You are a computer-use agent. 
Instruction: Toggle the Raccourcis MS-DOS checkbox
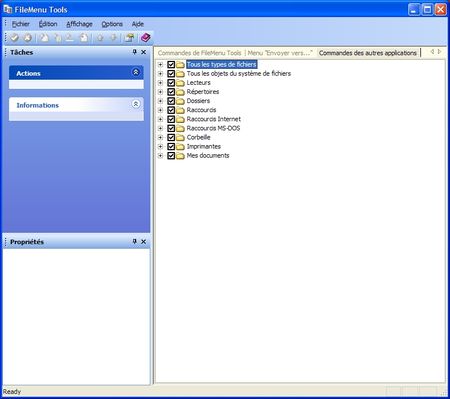tap(171, 128)
